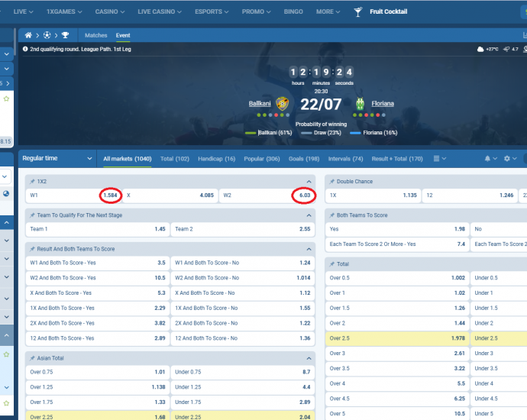The image size is (527, 420).
Task: Open the settings gear dropdown
Action: click(510, 159)
